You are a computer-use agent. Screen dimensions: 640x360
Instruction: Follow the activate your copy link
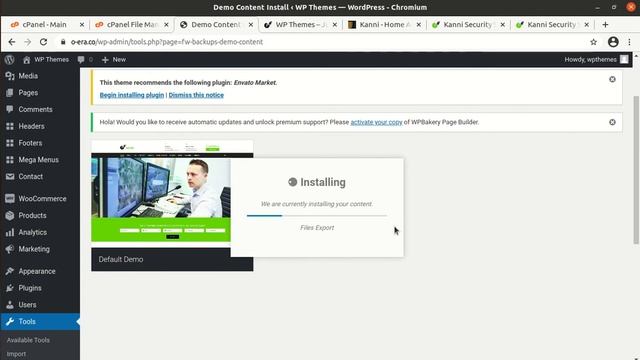click(376, 122)
